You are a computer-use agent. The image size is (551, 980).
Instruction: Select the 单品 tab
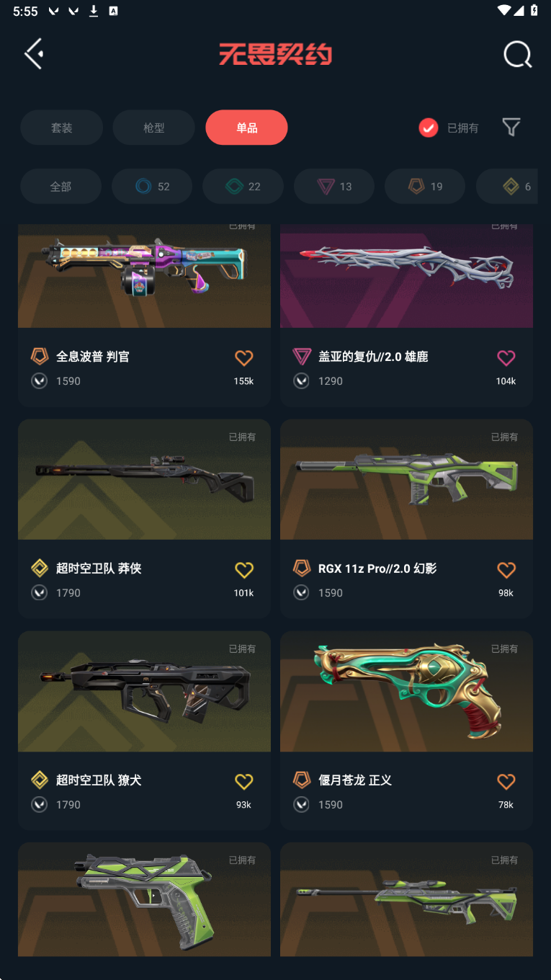[246, 128]
